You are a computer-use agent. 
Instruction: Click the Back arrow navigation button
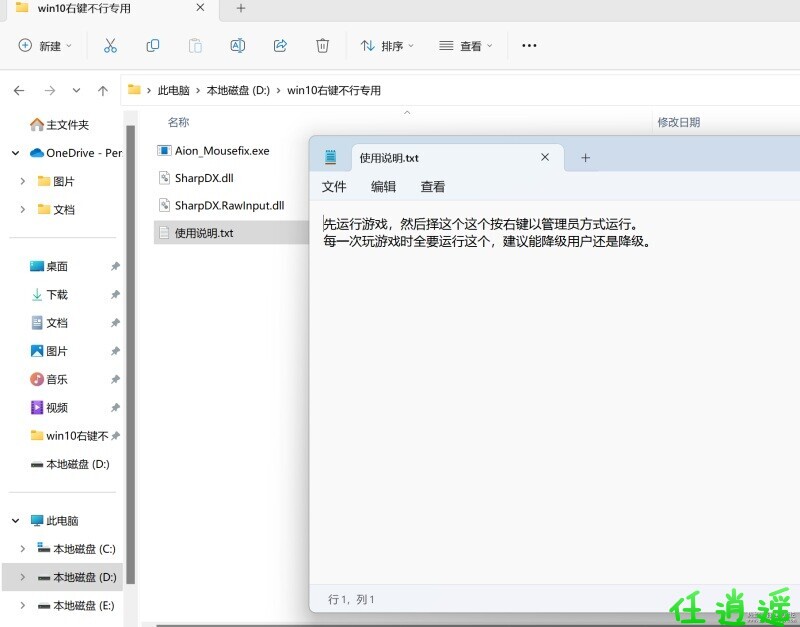coord(19,90)
